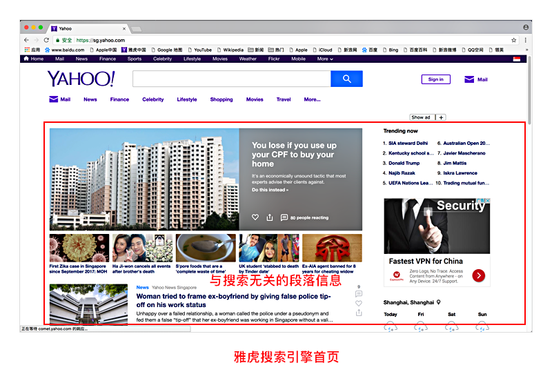The width and height of the screenshot is (552, 392).
Task: Select Finance in the purple top bar
Action: [108, 59]
